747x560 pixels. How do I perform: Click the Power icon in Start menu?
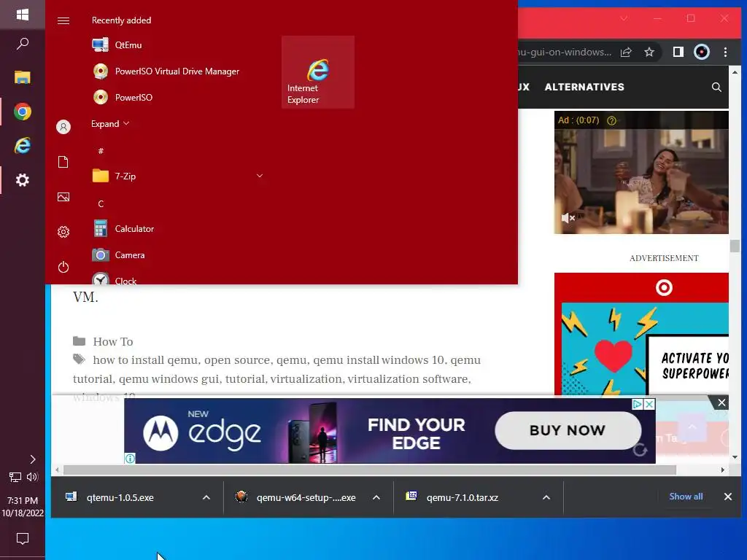pos(63,267)
